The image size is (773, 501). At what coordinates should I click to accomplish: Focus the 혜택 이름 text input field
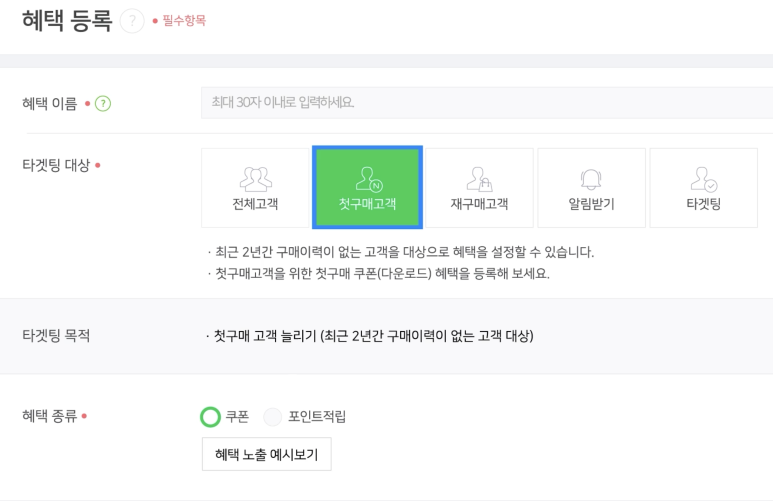[x=487, y=103]
